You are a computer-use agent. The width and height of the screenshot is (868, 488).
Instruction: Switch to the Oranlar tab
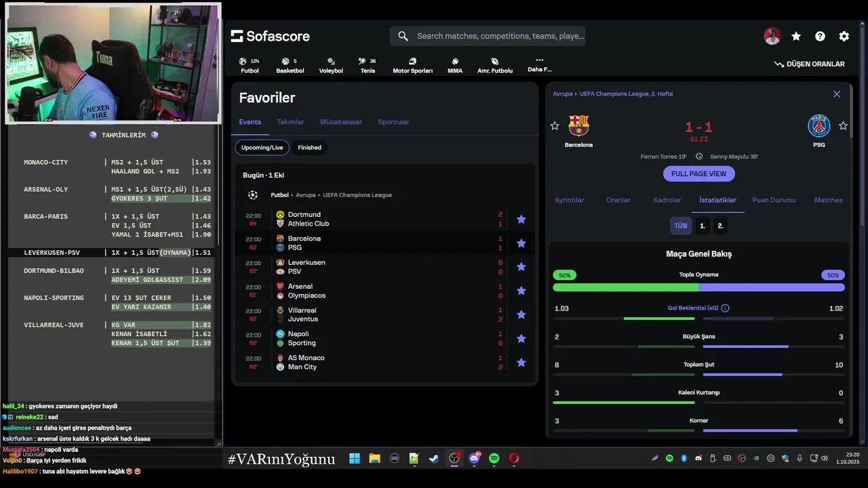click(x=618, y=200)
